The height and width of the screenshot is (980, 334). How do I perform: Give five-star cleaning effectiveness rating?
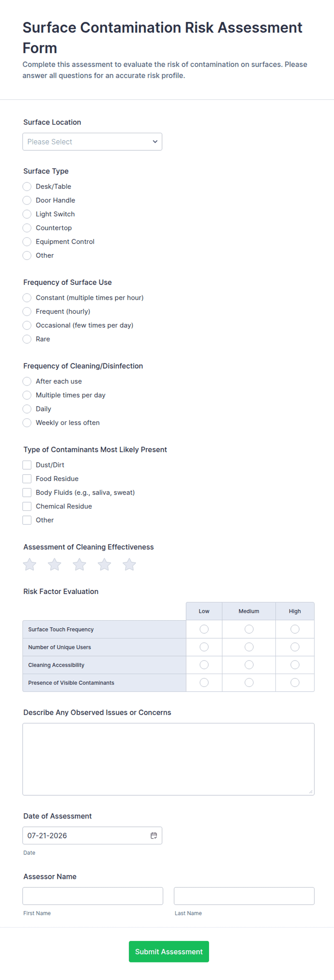pos(129,564)
